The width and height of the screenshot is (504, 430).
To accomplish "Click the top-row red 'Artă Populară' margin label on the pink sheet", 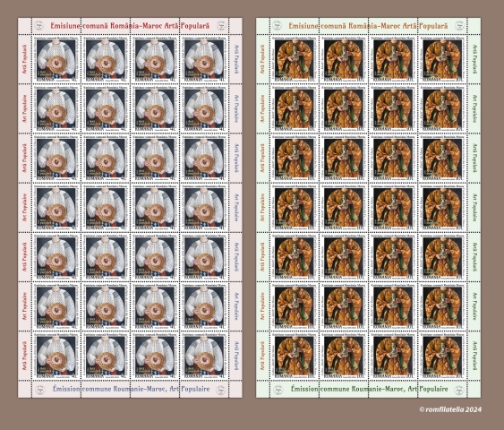I will click(25, 59).
